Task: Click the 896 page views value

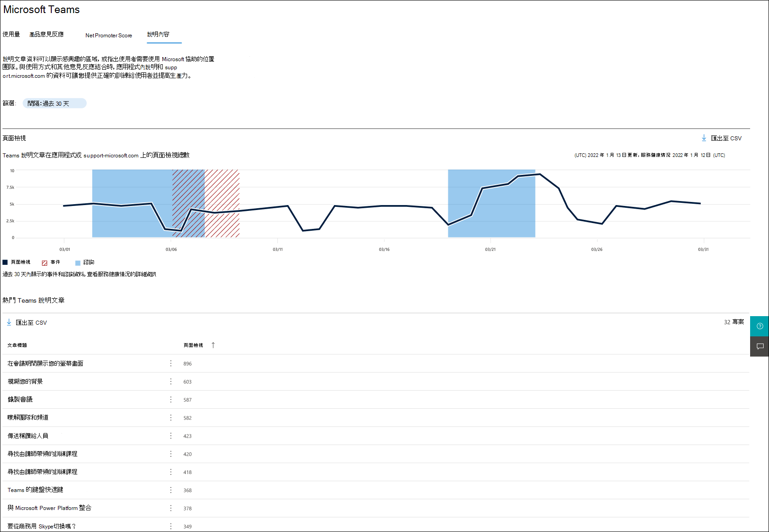Action: point(188,364)
